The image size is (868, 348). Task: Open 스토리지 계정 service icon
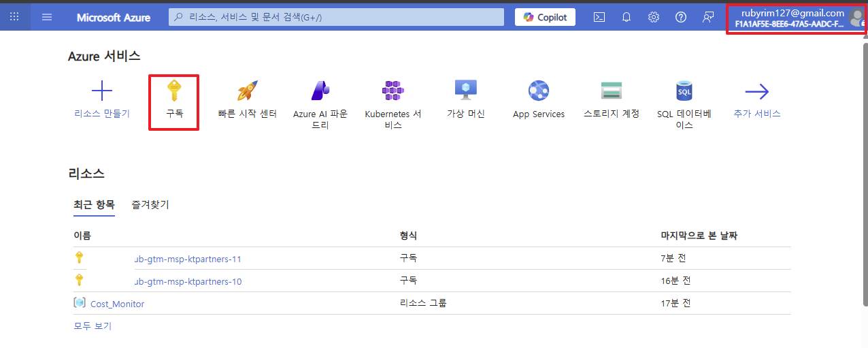612,91
